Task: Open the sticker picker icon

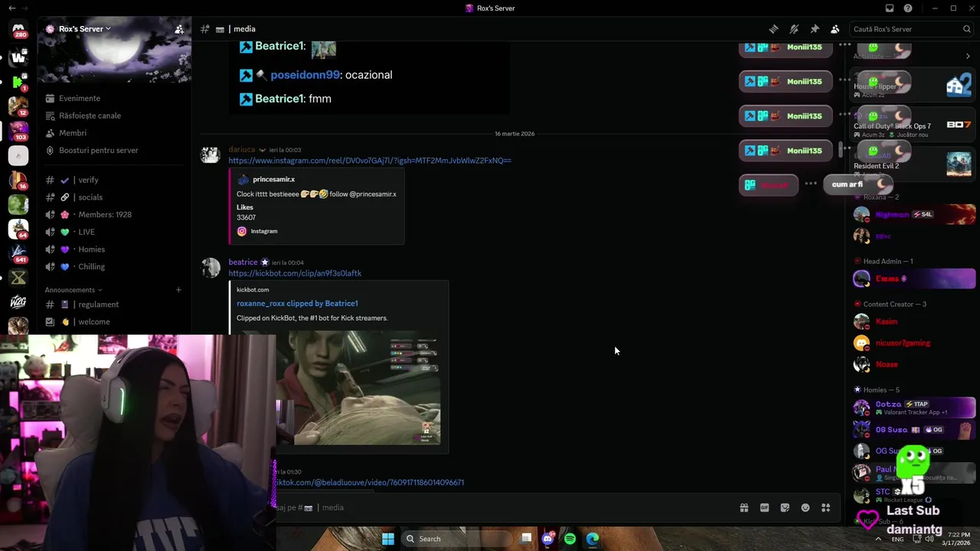Action: [x=785, y=507]
